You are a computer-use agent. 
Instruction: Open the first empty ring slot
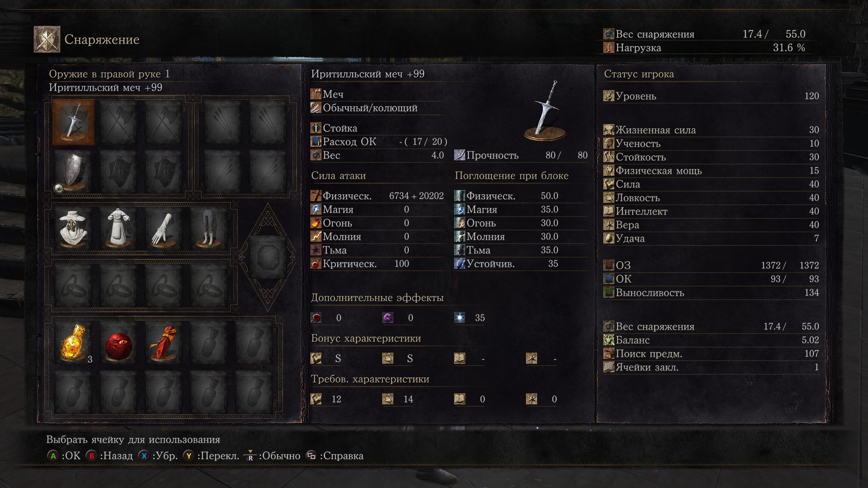click(73, 286)
